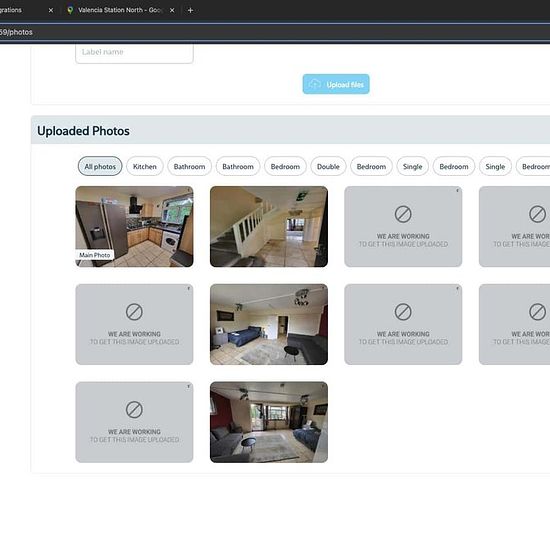Viewport: 550px width, 550px height.
Task: Click the Upload files button
Action: coord(336,84)
